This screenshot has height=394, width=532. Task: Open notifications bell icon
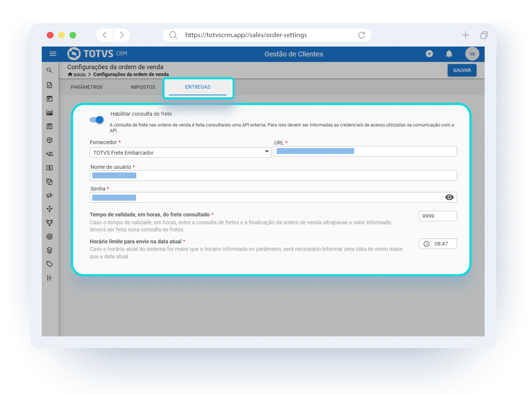pos(449,54)
